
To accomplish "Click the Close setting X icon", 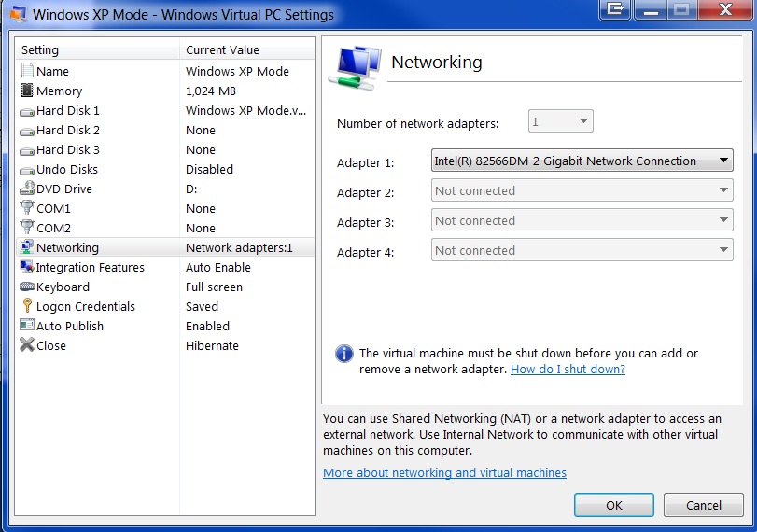I will pyautogui.click(x=27, y=344).
